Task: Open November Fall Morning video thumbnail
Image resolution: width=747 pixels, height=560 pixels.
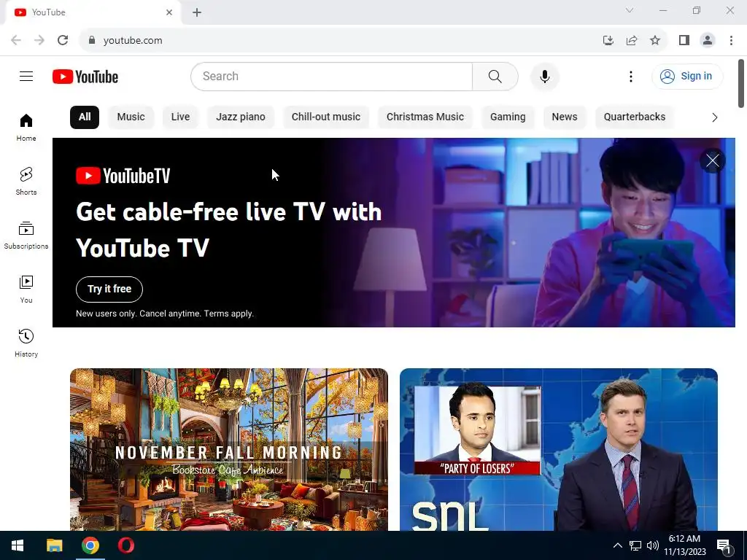Action: click(228, 449)
